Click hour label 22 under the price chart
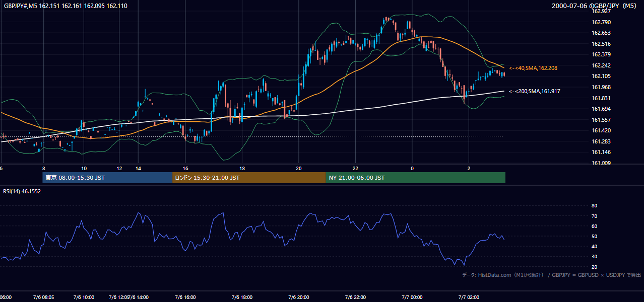 click(355, 168)
